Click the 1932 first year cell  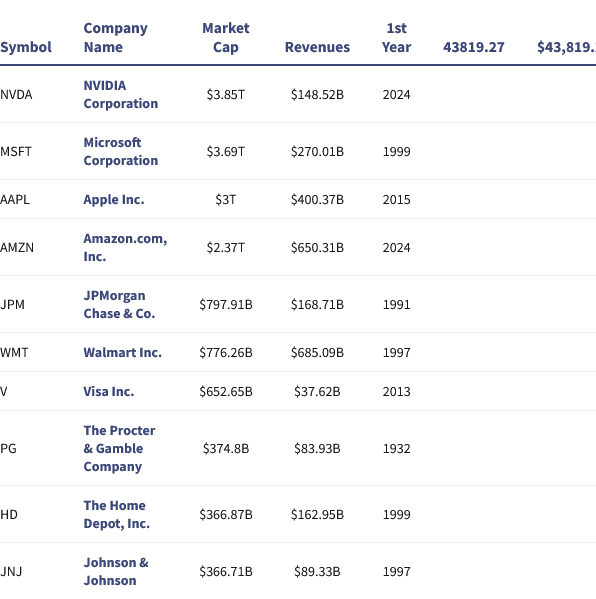[x=397, y=448]
